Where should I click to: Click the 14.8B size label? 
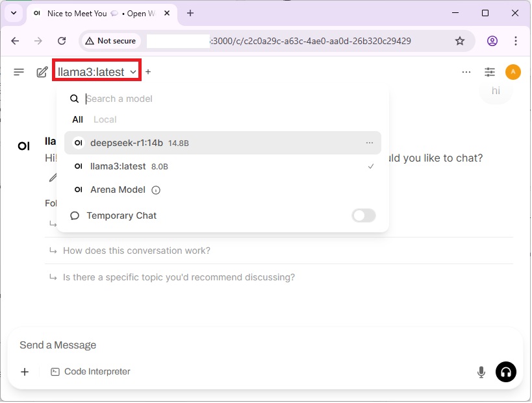[179, 143]
